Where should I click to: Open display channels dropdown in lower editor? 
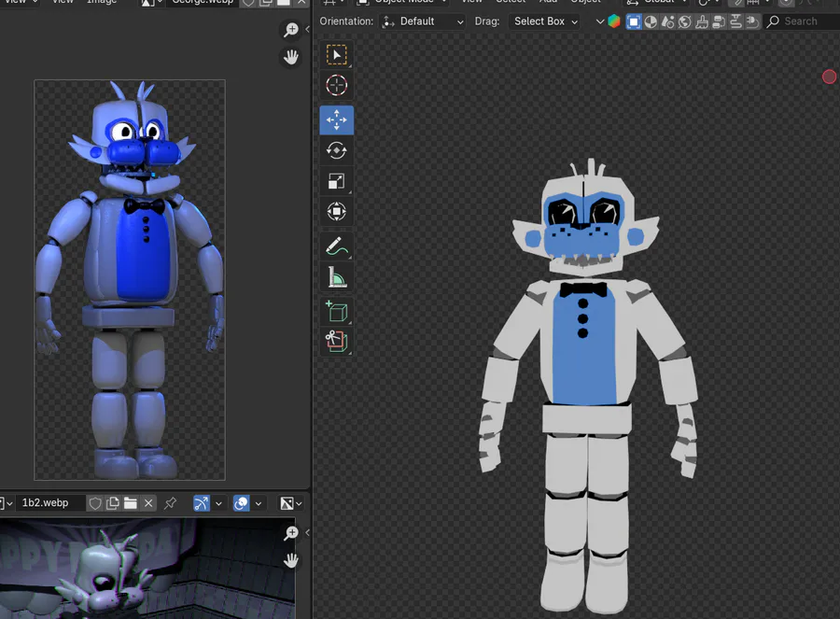(291, 503)
